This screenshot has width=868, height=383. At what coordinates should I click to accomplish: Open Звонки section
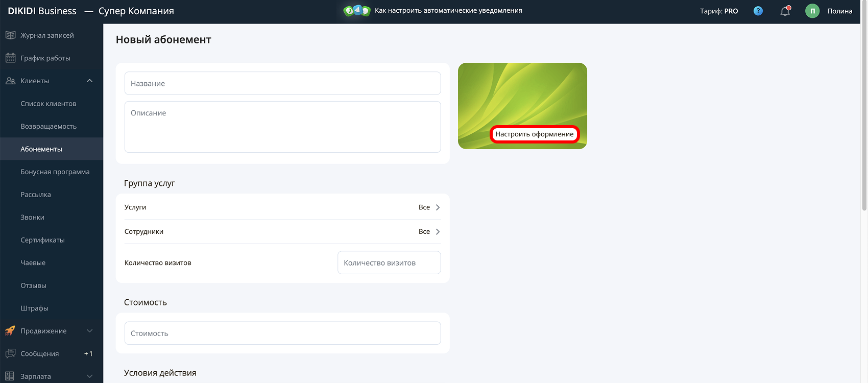[33, 217]
